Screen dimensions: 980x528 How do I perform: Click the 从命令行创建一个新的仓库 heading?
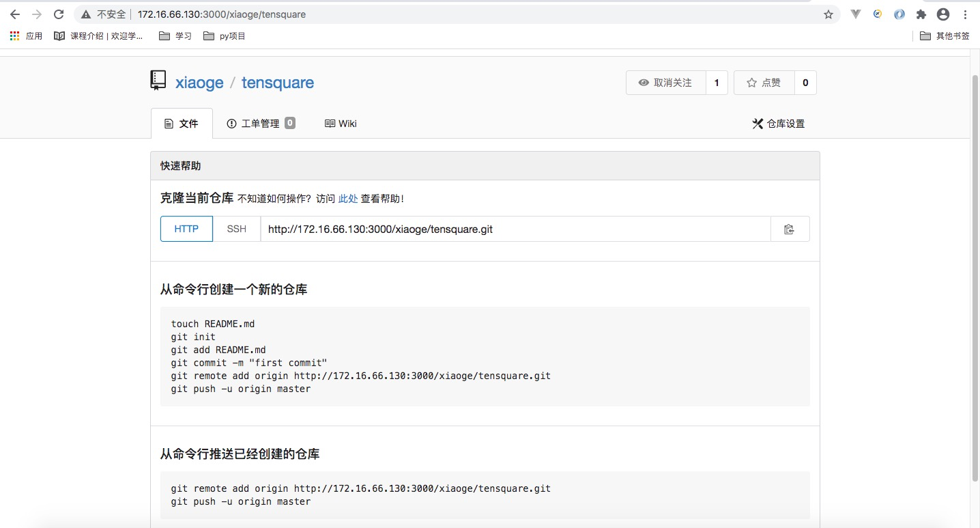pos(233,290)
